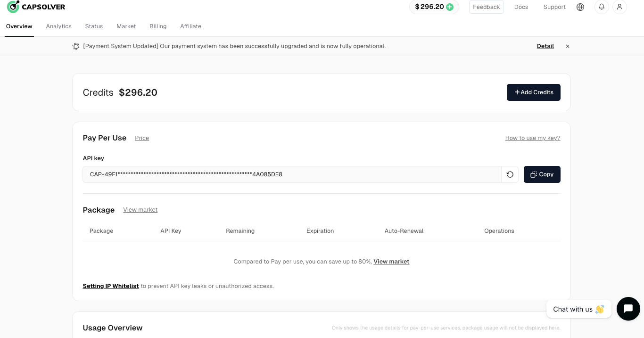Regenerate the API key with refresh icon
This screenshot has height=338, width=644.
tap(510, 174)
